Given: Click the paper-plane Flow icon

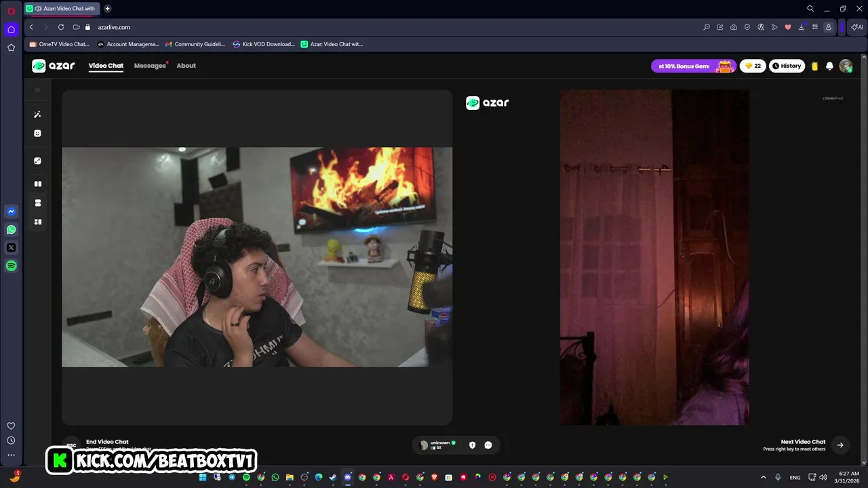Looking at the screenshot, I should 774,27.
